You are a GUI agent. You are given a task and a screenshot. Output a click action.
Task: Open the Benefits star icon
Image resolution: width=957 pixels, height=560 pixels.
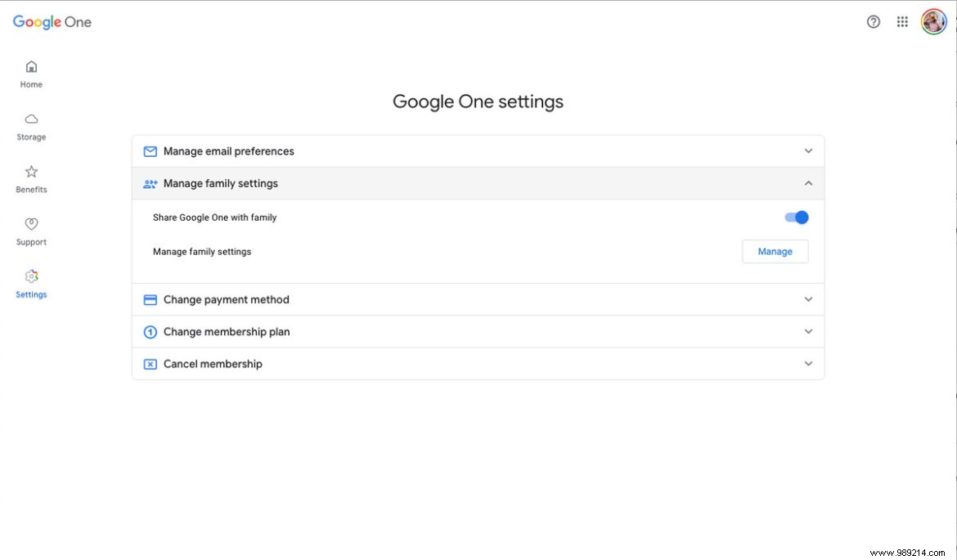click(30, 171)
